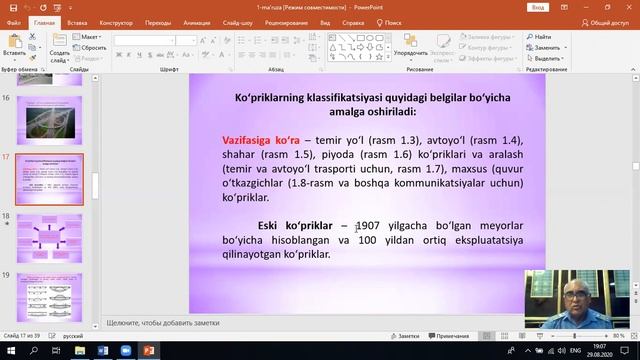Click the Вставить paste icon

(15, 42)
